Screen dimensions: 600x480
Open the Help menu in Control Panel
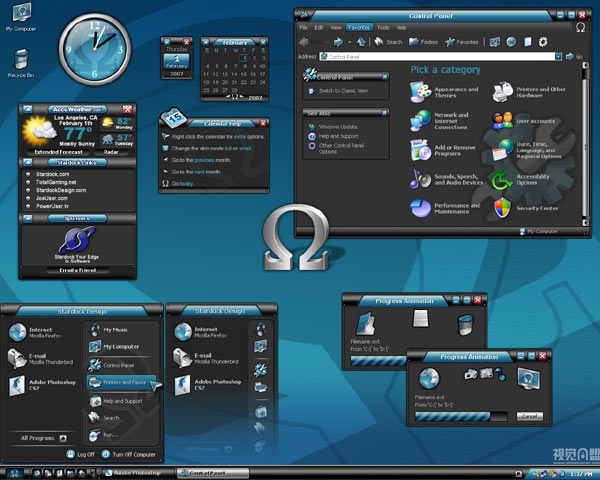tap(401, 28)
